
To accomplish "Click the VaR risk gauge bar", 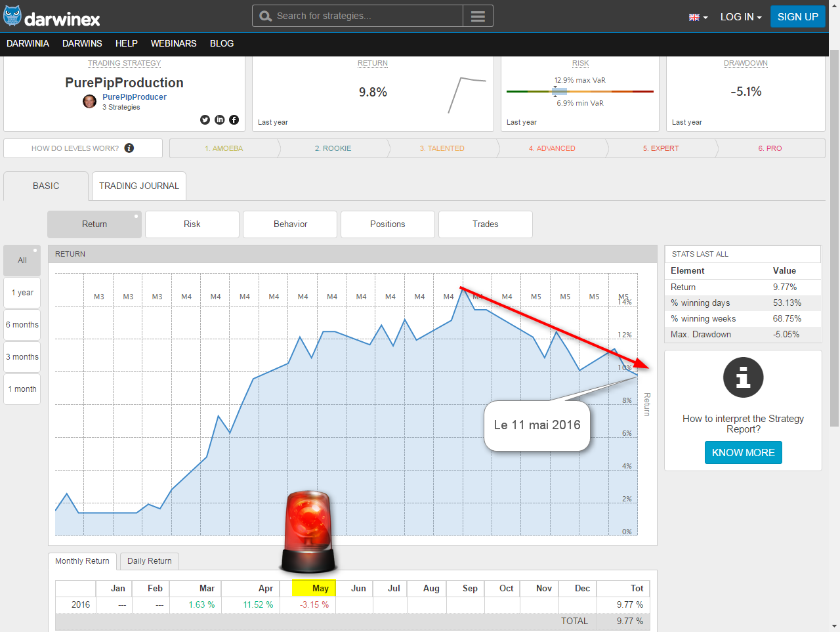I will pos(580,92).
